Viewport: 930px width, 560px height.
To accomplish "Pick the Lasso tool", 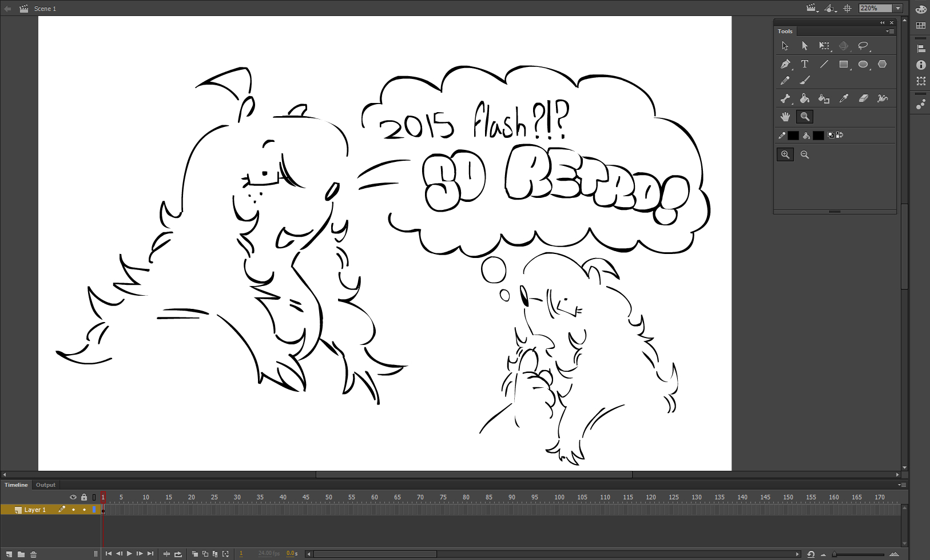I will click(x=863, y=46).
